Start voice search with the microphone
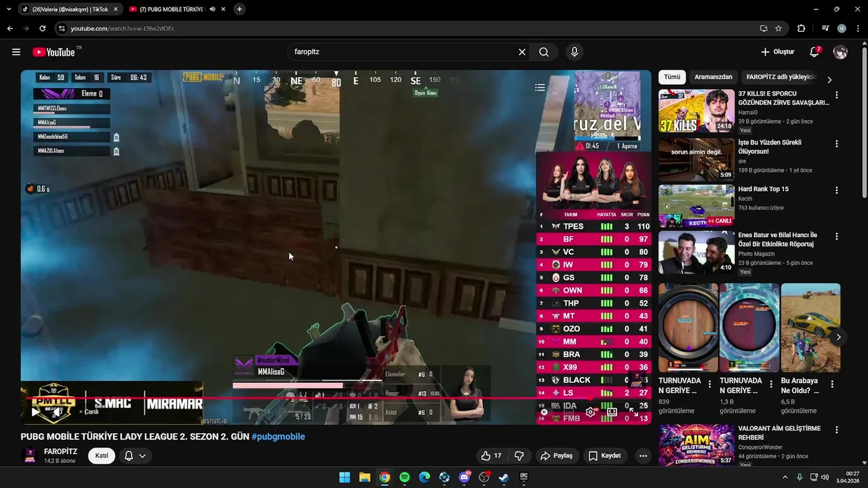Screen dimensions: 868x488 click(574, 52)
